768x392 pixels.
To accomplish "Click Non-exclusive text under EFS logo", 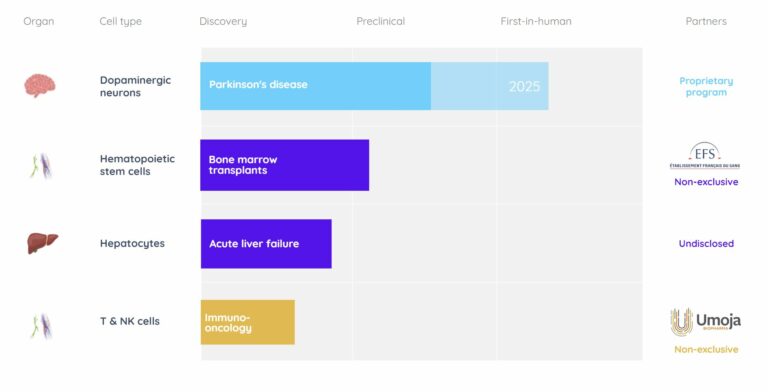I will 706,182.
